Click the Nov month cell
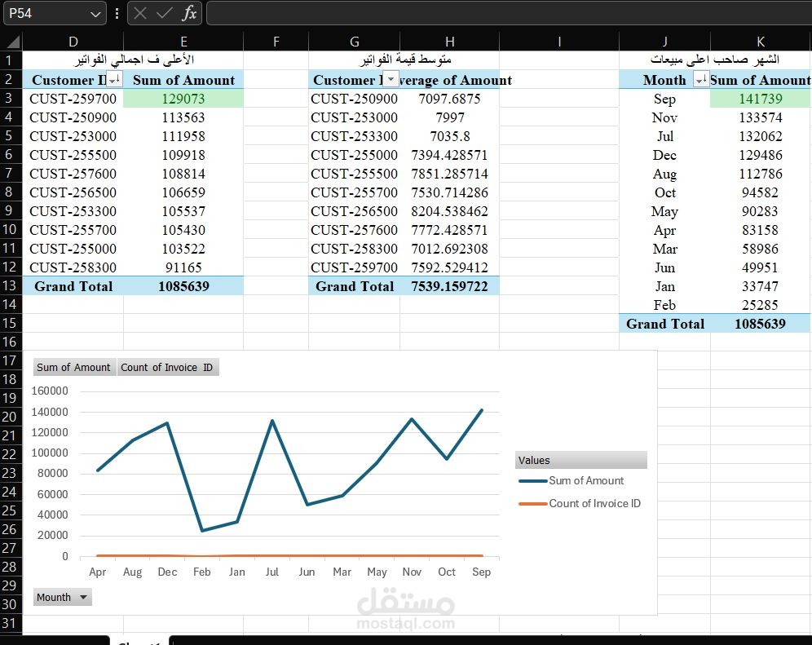This screenshot has height=645, width=812. click(x=664, y=117)
